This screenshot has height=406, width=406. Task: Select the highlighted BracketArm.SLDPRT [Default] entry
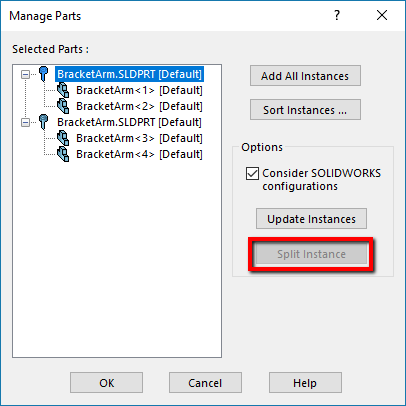[x=129, y=74]
